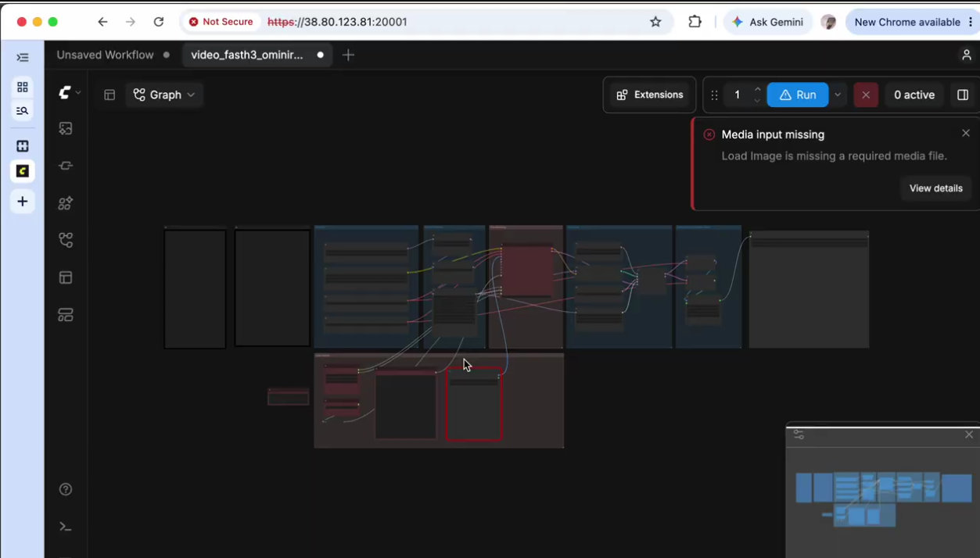
Task: Open the Extensions manager
Action: (650, 95)
